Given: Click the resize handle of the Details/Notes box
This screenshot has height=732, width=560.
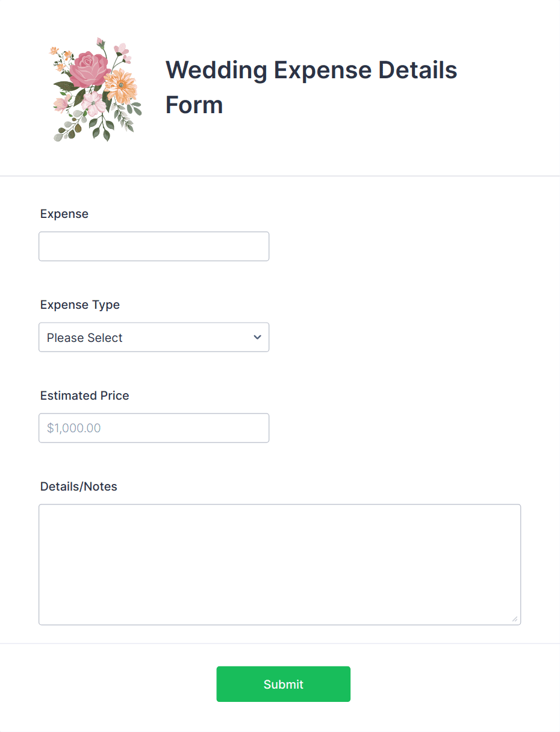Looking at the screenshot, I should pyautogui.click(x=514, y=618).
